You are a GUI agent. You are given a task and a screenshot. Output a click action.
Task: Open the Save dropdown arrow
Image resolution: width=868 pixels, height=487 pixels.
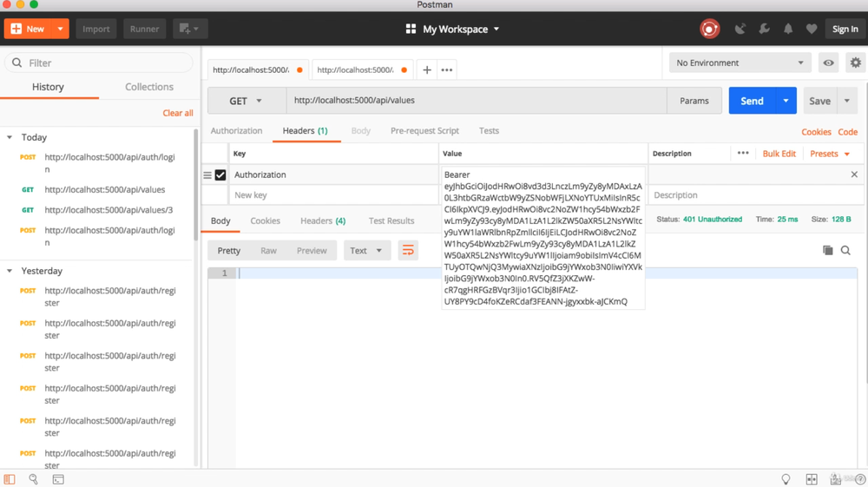pos(847,101)
